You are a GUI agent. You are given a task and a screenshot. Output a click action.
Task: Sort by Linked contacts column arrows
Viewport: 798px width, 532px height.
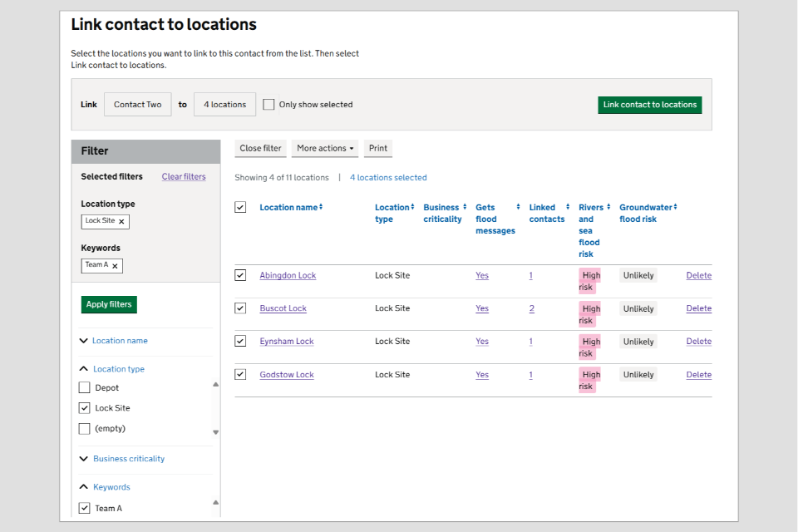click(x=566, y=207)
